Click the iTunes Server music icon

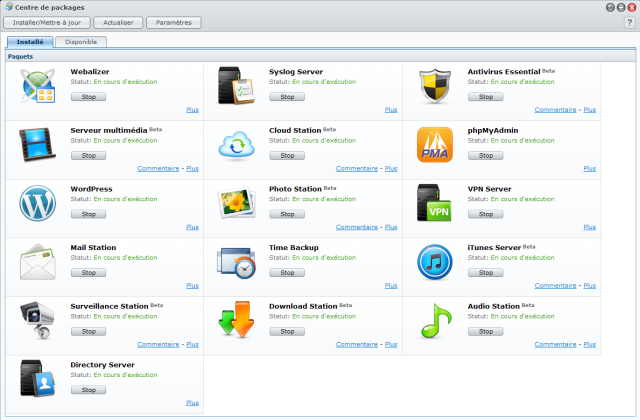tap(435, 263)
